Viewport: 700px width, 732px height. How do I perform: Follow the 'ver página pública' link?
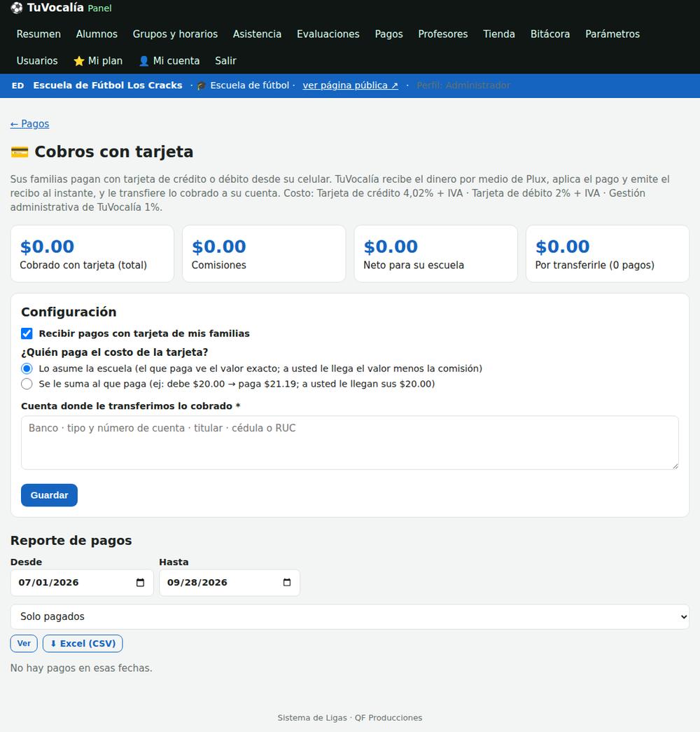coord(350,85)
